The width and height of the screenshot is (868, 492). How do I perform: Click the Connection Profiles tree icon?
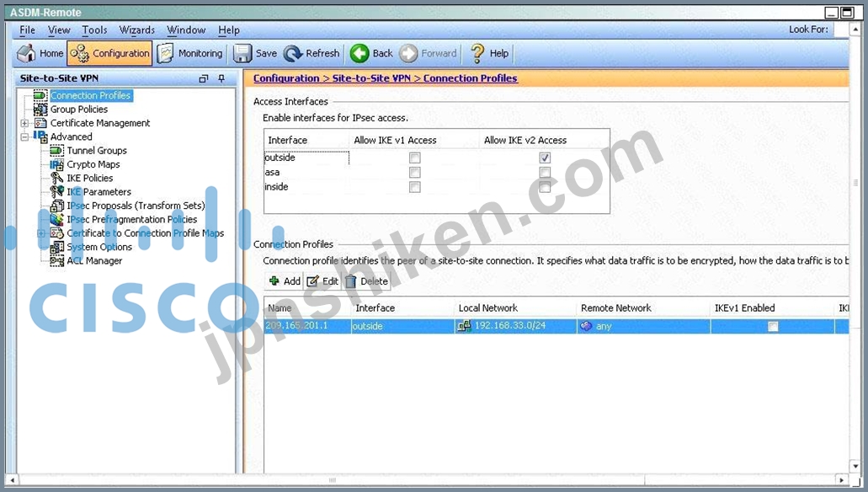40,95
